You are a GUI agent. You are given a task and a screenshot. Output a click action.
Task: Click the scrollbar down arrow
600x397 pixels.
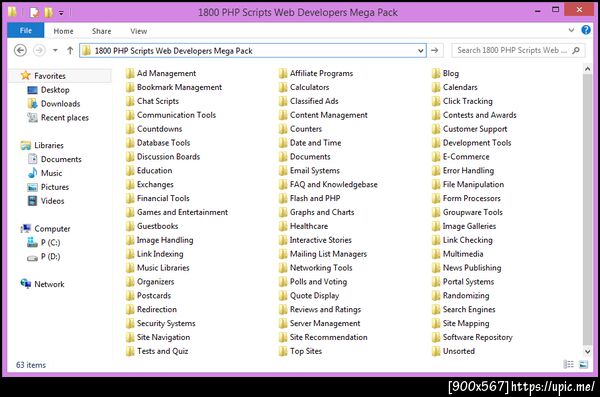click(587, 351)
